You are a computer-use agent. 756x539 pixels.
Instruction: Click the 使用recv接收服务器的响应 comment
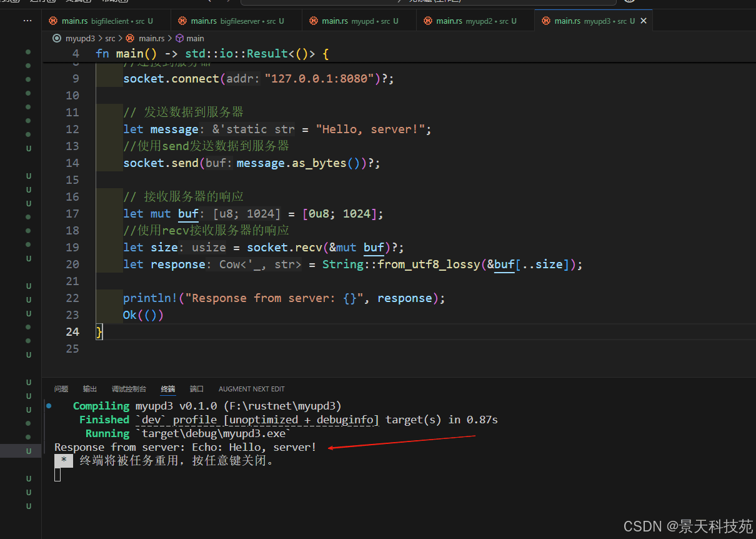coord(206,231)
